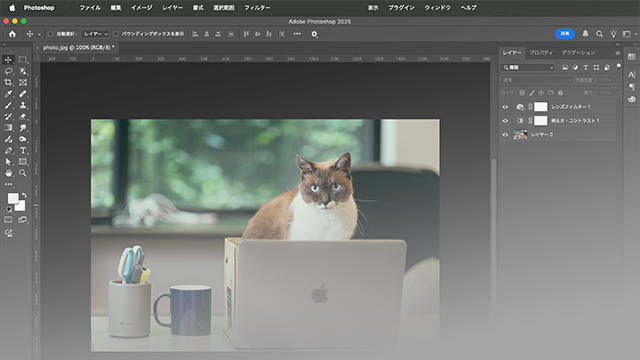Open the layer filter type dropdown
The width and height of the screenshot is (640, 360).
tap(528, 67)
